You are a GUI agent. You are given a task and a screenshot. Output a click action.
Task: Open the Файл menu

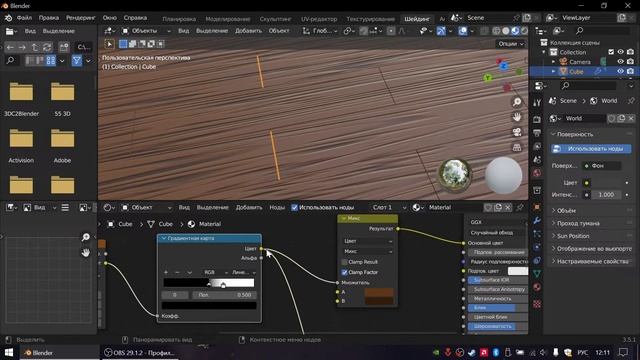24,18
